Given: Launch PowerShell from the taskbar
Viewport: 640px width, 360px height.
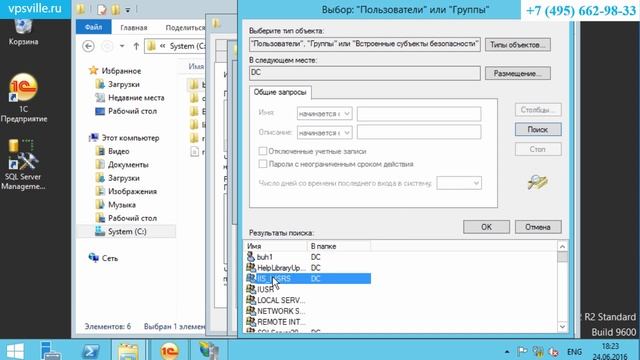Looking at the screenshot, I should (x=90, y=351).
